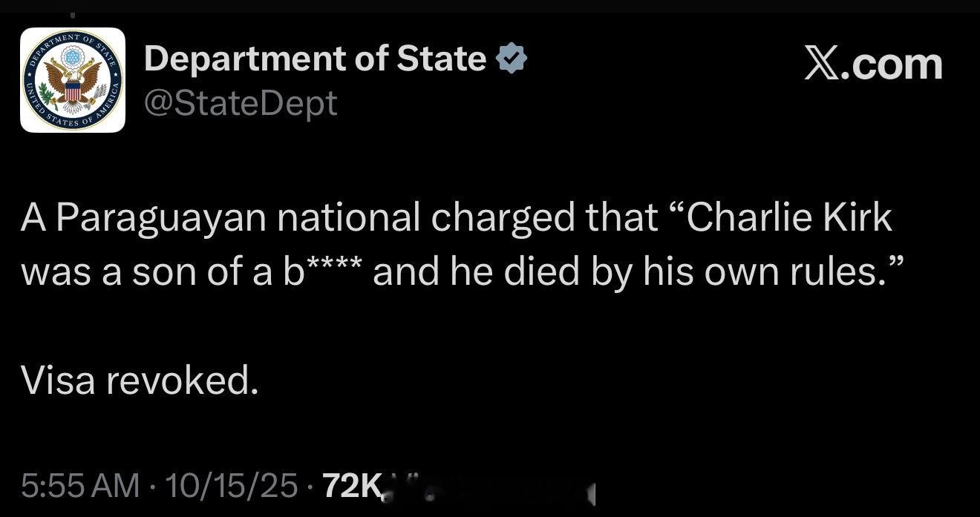Open the @StateDept handle link

click(x=240, y=103)
